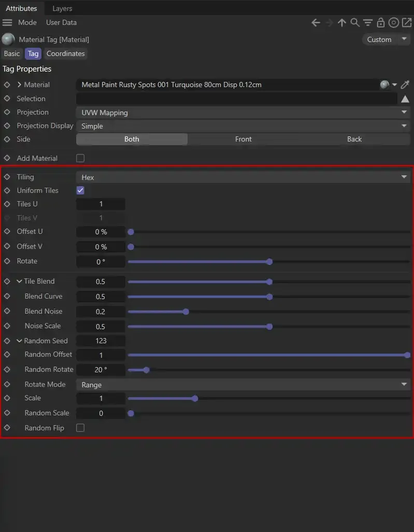Screen dimensions: 414x532
Task: Click keyframe diamond next to Scale
Action: point(7,398)
